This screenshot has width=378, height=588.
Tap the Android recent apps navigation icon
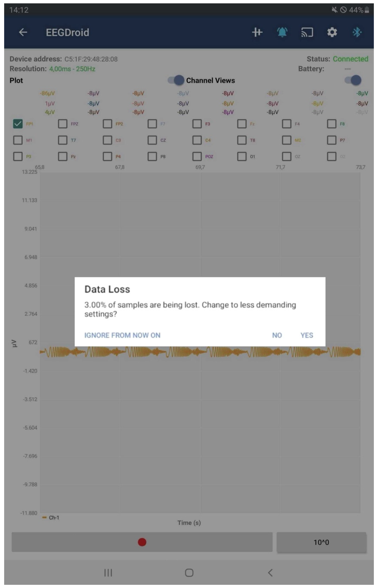[x=108, y=573]
